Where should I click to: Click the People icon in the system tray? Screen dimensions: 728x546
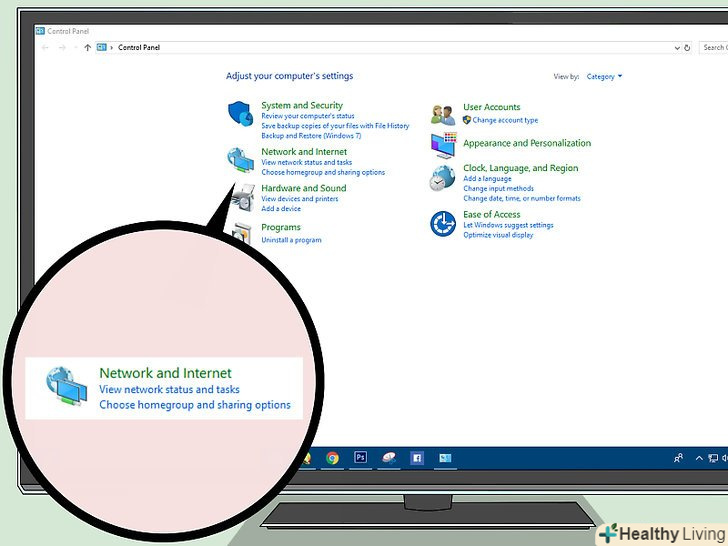coord(678,458)
